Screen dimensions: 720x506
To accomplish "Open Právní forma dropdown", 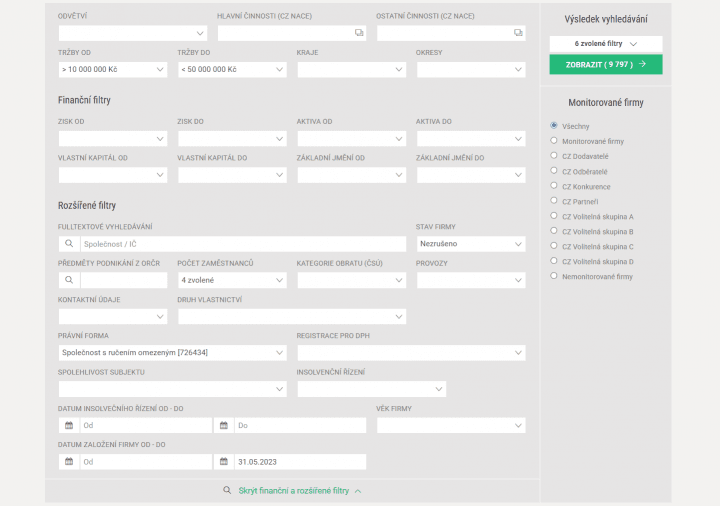I will [x=173, y=353].
